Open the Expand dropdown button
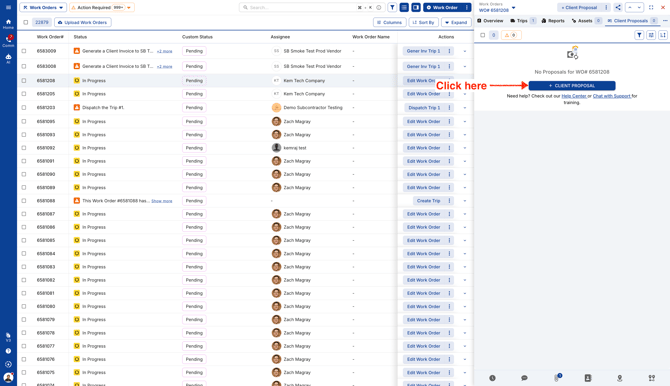Image resolution: width=670 pixels, height=386 pixels. pyautogui.click(x=456, y=22)
